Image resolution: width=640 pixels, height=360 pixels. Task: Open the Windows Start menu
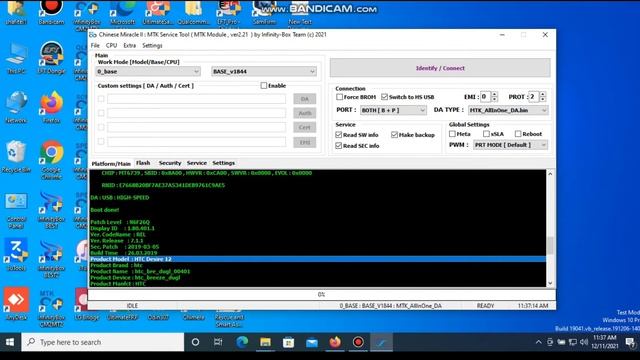coord(10,342)
